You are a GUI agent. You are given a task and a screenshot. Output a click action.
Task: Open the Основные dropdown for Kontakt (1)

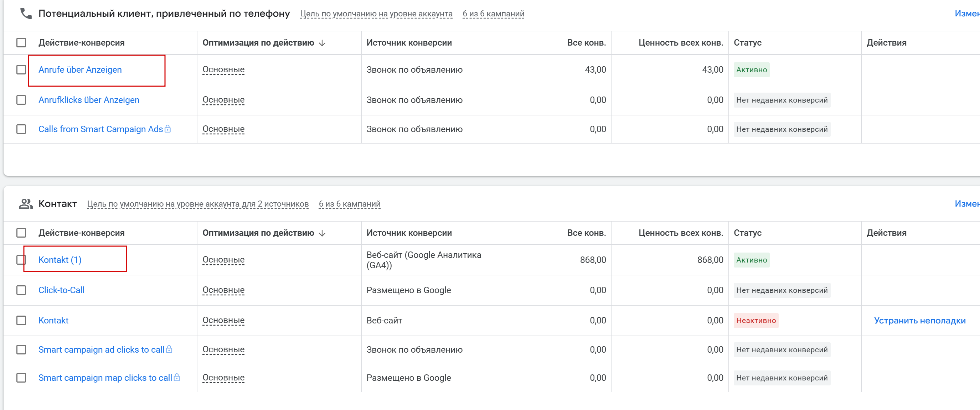tap(223, 260)
